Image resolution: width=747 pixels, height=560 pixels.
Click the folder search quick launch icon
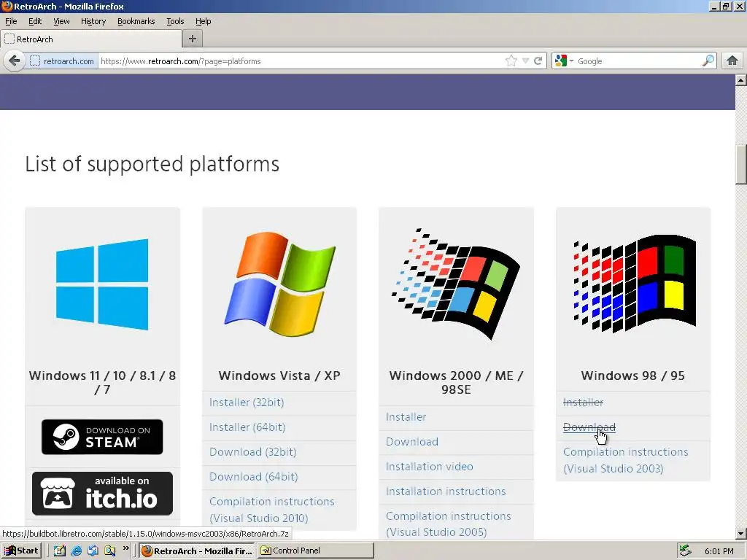tap(110, 551)
